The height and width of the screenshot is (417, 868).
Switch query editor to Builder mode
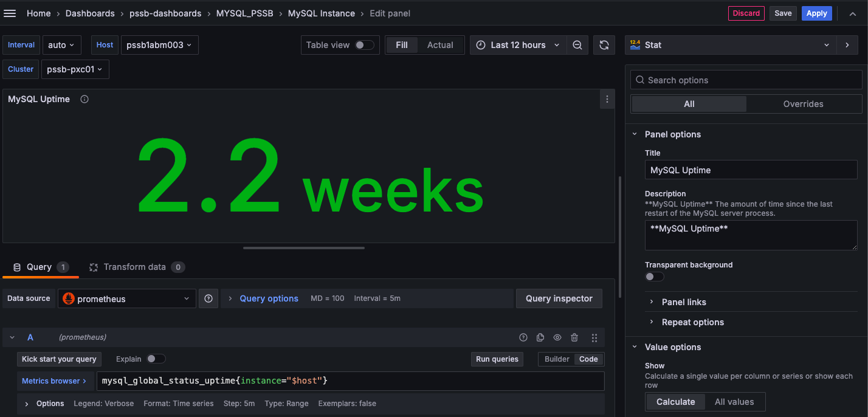click(557, 359)
